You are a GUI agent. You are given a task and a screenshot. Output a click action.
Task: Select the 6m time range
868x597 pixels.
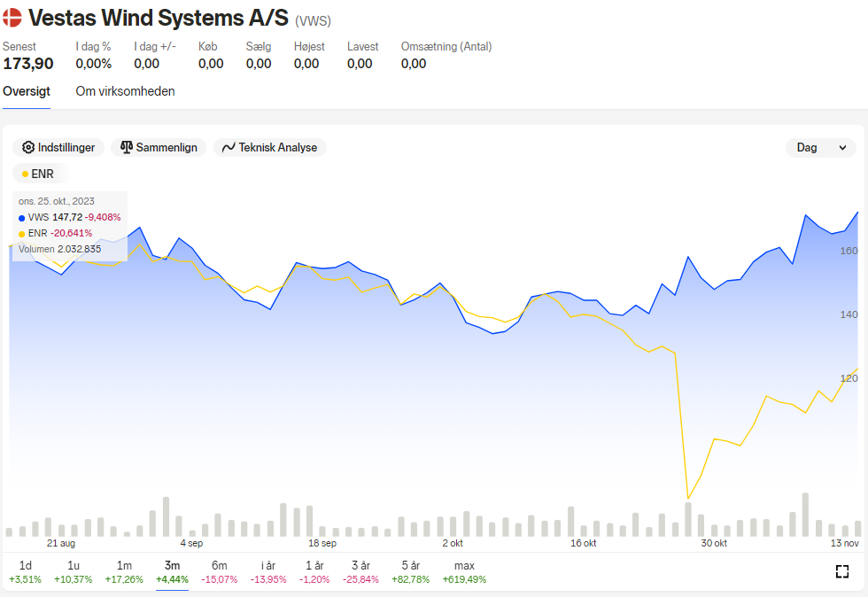point(220,572)
